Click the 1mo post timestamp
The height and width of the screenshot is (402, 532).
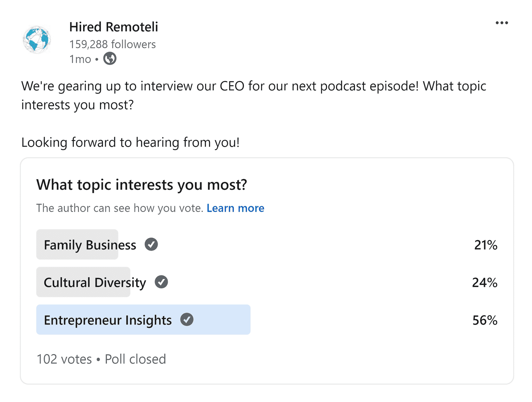coord(80,59)
